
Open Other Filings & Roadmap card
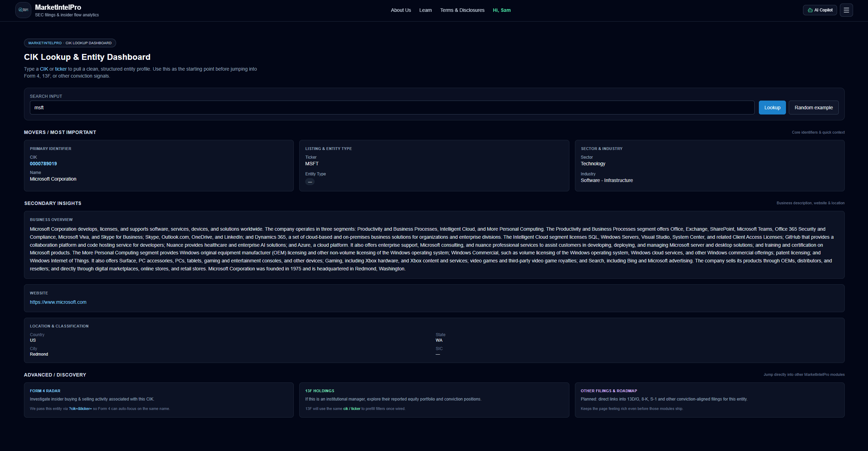pyautogui.click(x=709, y=399)
